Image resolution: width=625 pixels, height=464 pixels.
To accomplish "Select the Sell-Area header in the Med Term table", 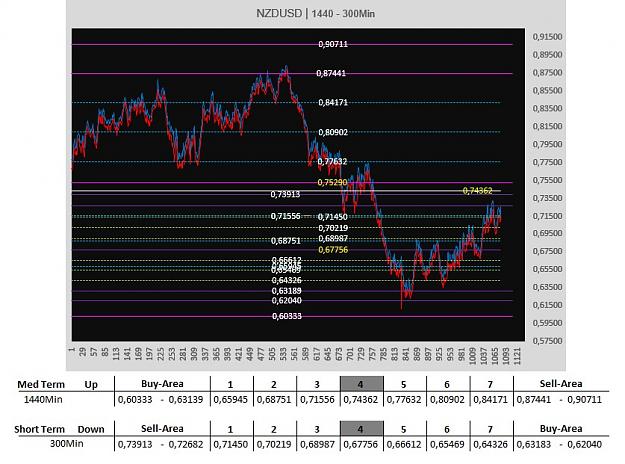I will (x=561, y=384).
